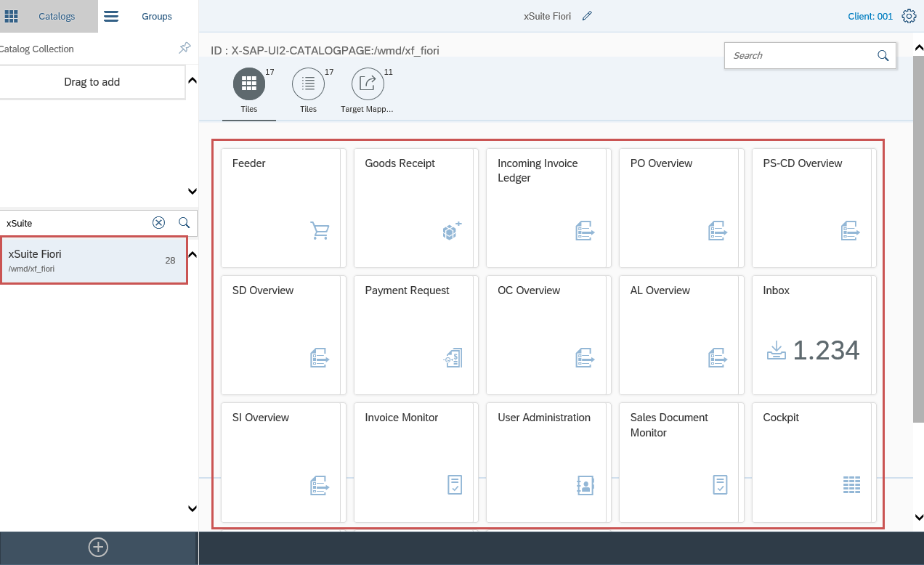The height and width of the screenshot is (565, 924).
Task: Collapse the Drag to add section upward
Action: pyautogui.click(x=192, y=81)
